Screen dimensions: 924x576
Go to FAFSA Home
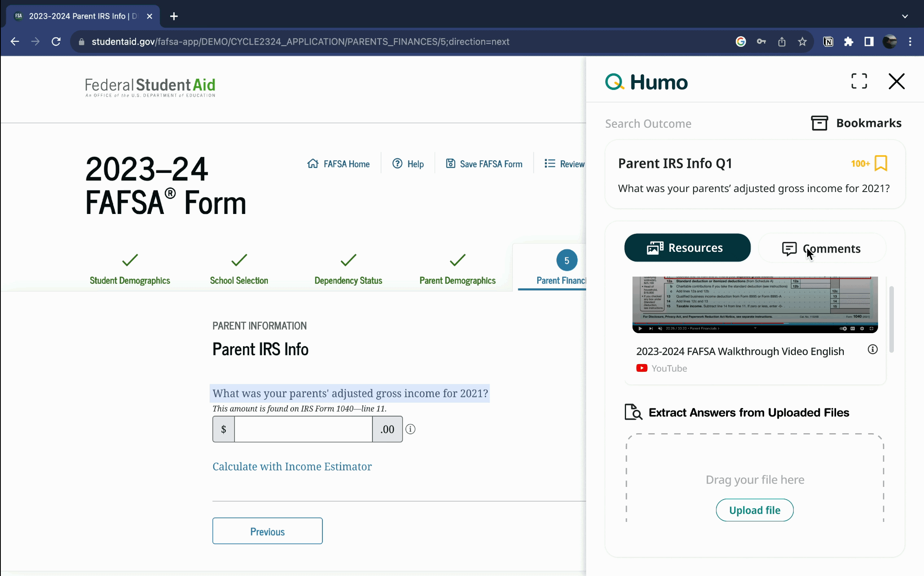click(x=338, y=164)
